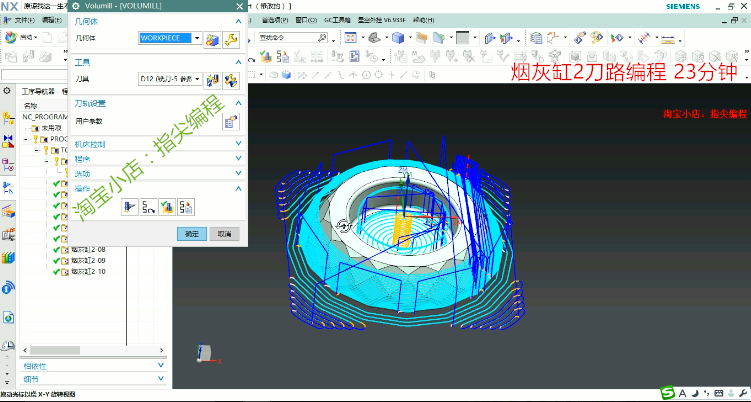Expand the 细节 (Details) panel
This screenshot has height=402, width=751.
161,379
